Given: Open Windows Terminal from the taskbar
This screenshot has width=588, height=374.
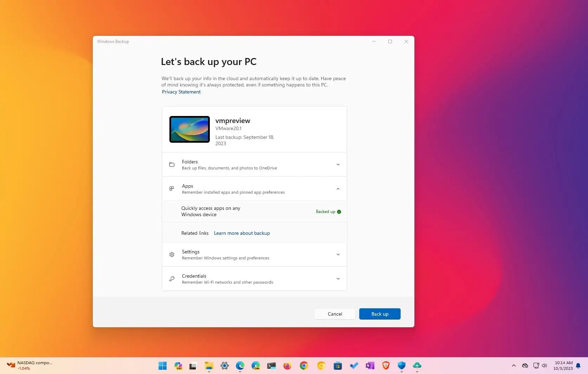Looking at the screenshot, I should (x=271, y=366).
